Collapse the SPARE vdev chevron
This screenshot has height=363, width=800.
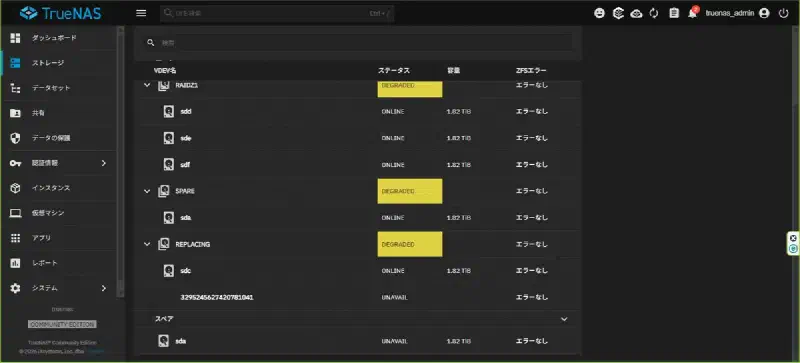coord(147,191)
